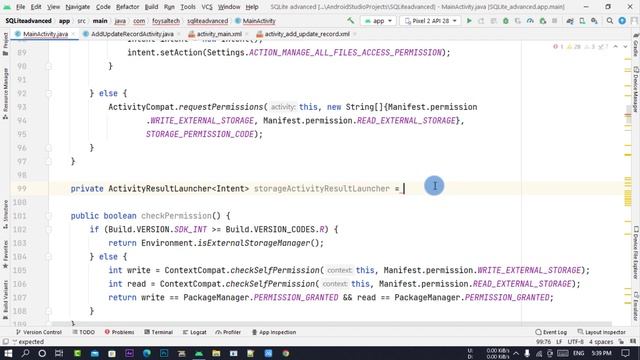Open the profiler gauge icon in toolbar
Viewport: 640px width, 360px height.
point(530,20)
